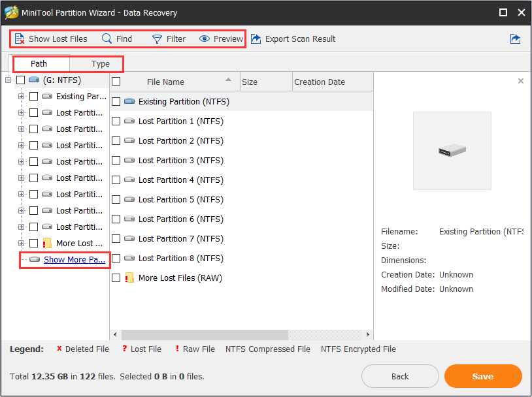Click drive icon of Lost Partition 4 (NTFS)
This screenshot has width=532, height=397.
(129, 180)
